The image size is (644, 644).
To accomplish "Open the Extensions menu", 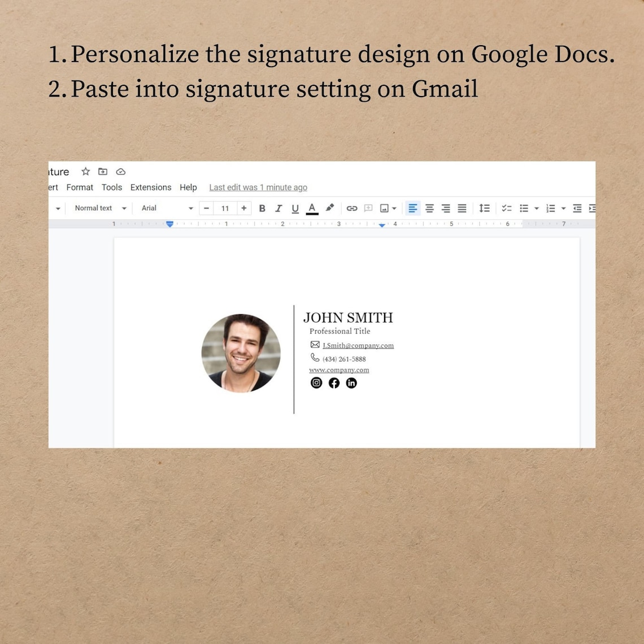I will pyautogui.click(x=150, y=187).
